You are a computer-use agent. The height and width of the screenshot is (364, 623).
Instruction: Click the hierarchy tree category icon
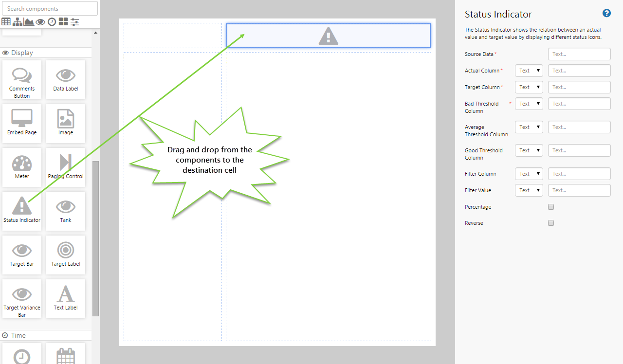pos(18,21)
